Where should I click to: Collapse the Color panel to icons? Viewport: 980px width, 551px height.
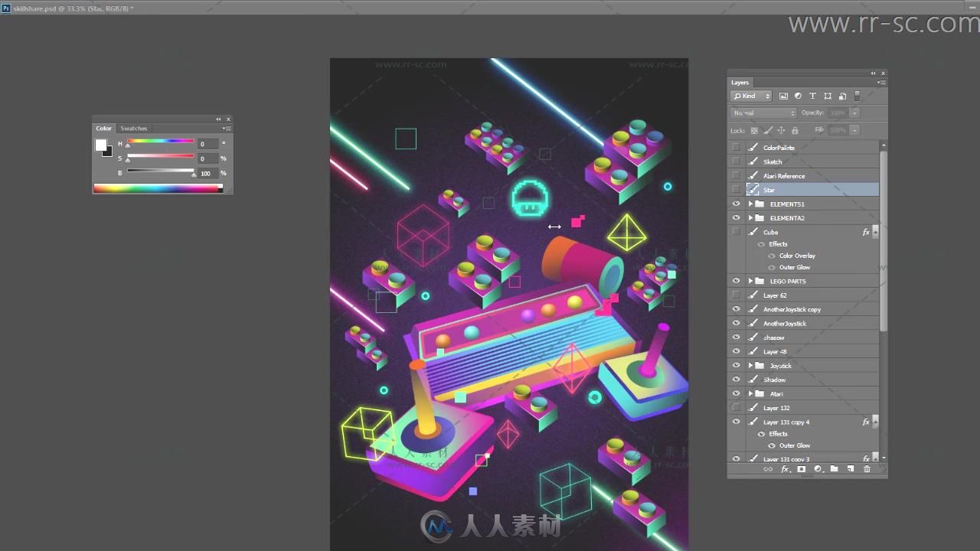coord(218,119)
